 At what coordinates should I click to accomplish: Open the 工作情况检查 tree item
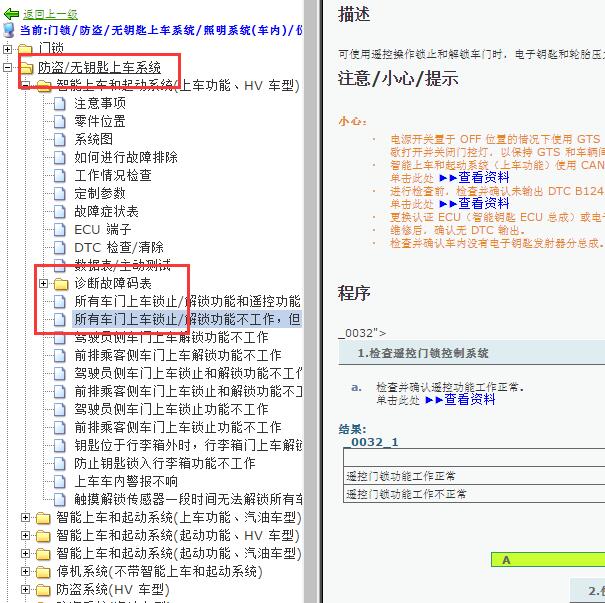point(113,176)
